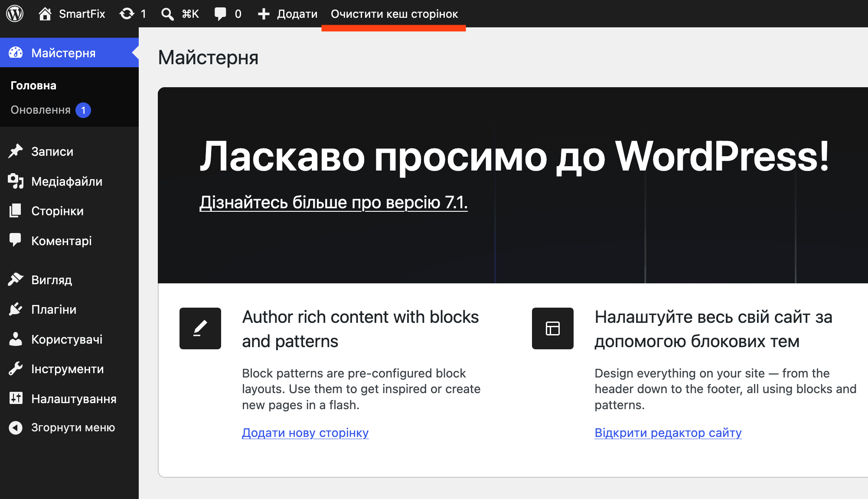Click the layout template icon tile
Screen dimensions: 868x499
[553, 328]
